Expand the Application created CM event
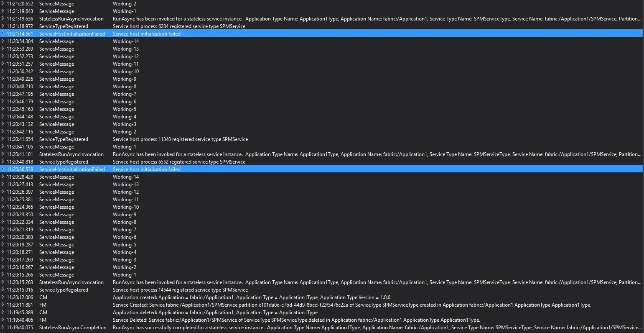 (x=3, y=297)
